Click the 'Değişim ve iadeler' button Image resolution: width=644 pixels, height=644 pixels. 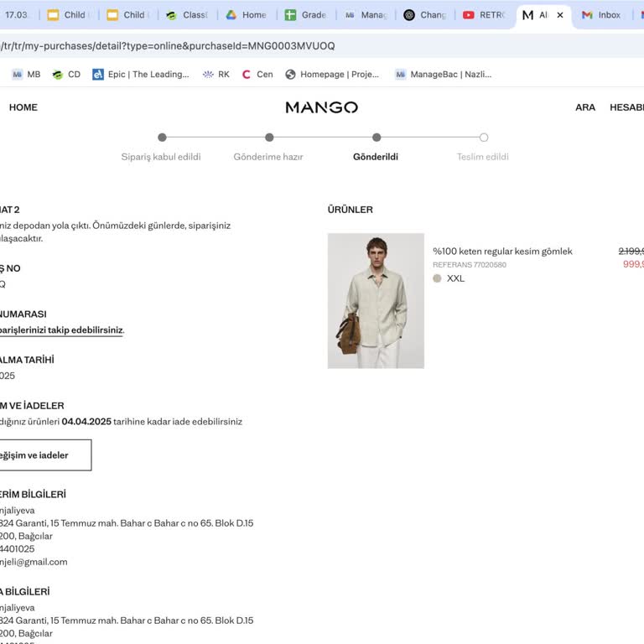click(x=45, y=455)
